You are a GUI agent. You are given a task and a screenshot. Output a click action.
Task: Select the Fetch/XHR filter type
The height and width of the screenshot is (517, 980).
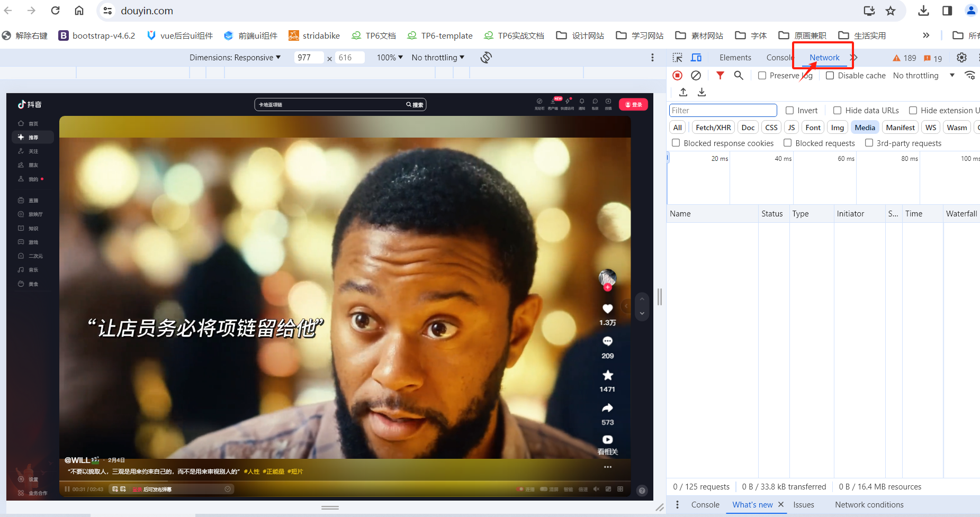tap(713, 128)
